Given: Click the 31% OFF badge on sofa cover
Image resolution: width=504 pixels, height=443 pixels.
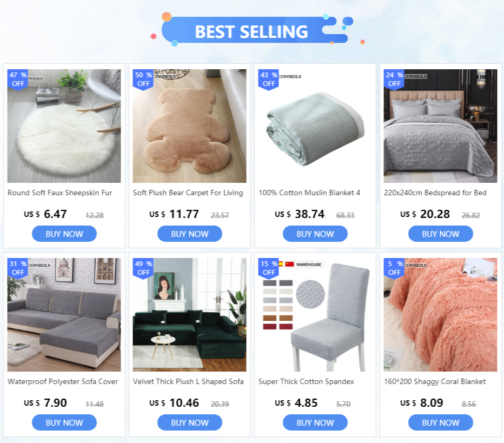Looking at the screenshot, I should pos(18,268).
